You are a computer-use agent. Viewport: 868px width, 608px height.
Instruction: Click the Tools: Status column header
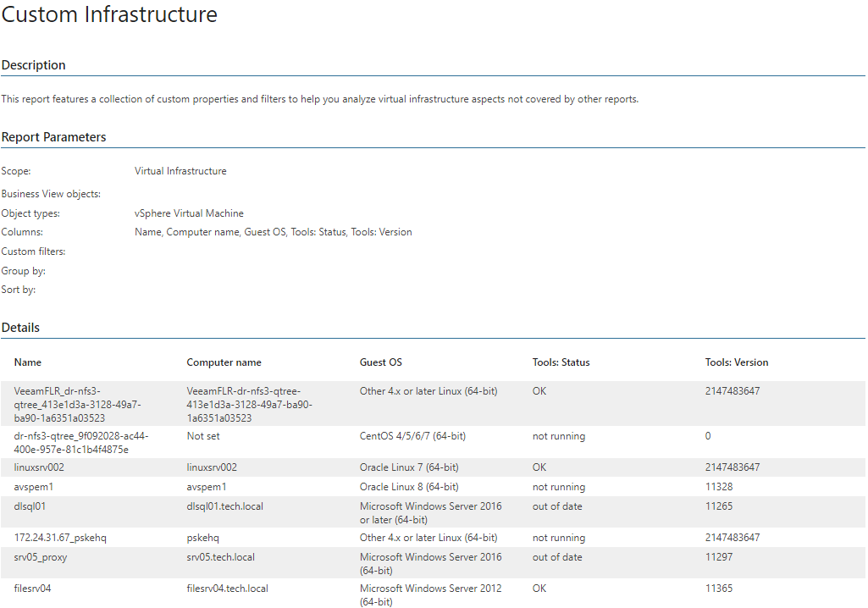561,362
